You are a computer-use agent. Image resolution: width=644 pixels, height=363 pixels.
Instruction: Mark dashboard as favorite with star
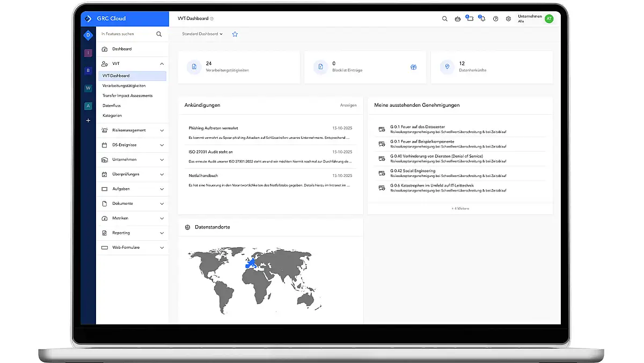235,34
